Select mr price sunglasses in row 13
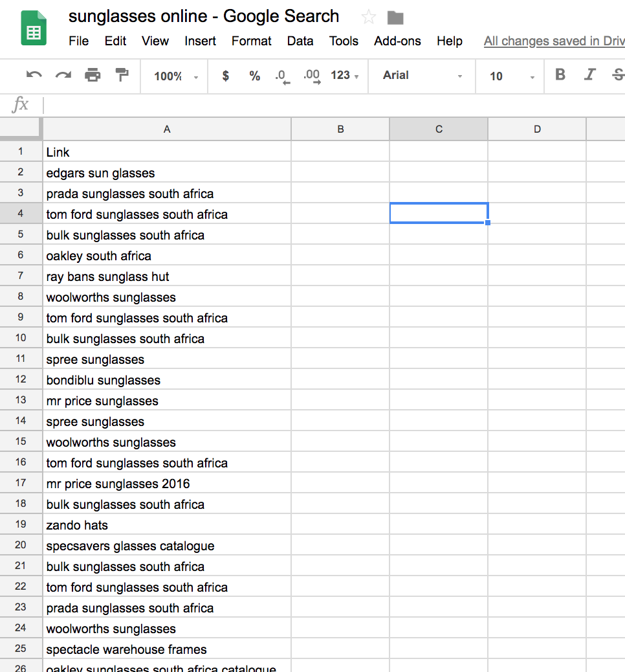 pos(167,400)
